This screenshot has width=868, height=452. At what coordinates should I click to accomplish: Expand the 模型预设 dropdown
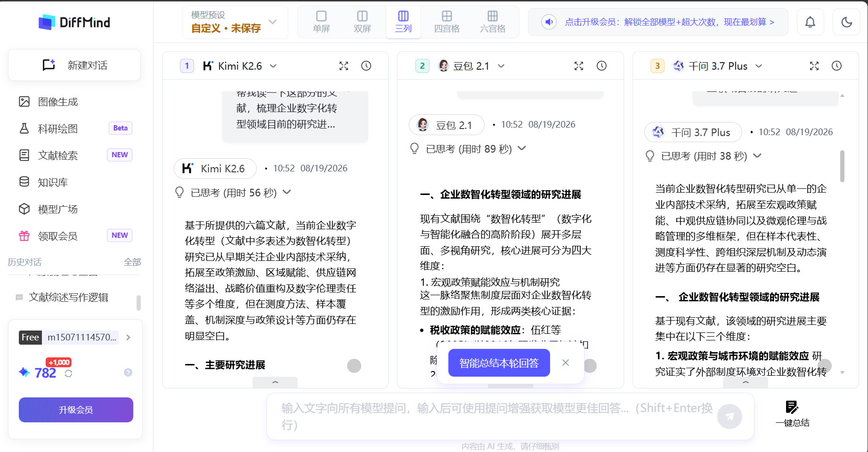(235, 22)
